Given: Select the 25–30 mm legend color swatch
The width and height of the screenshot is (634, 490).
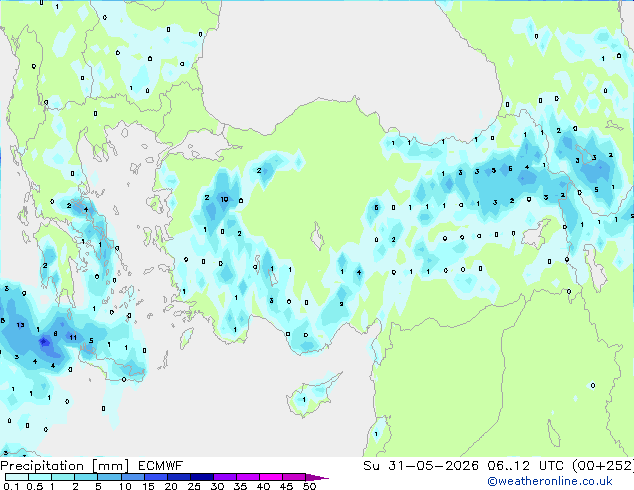Looking at the screenshot, I should point(201,477).
